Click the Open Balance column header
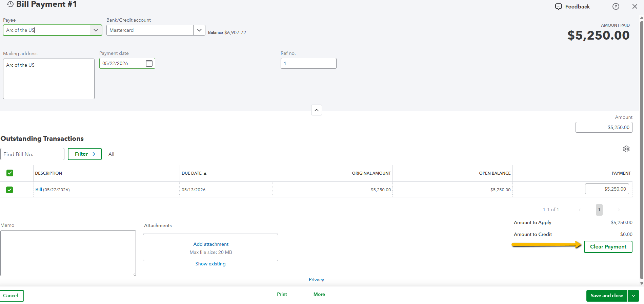 [495, 173]
